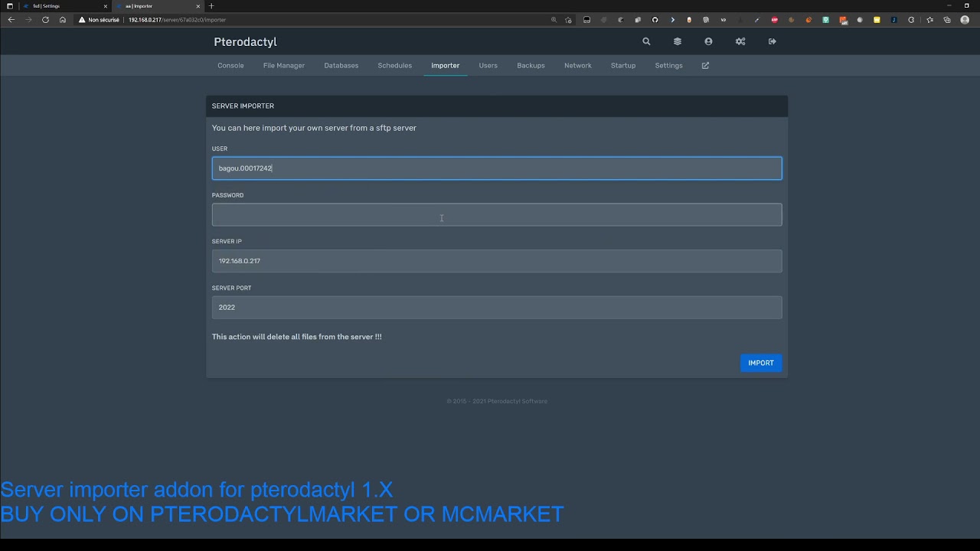This screenshot has height=551, width=980.
Task: Reload the page with the refresh icon
Action: click(45, 20)
